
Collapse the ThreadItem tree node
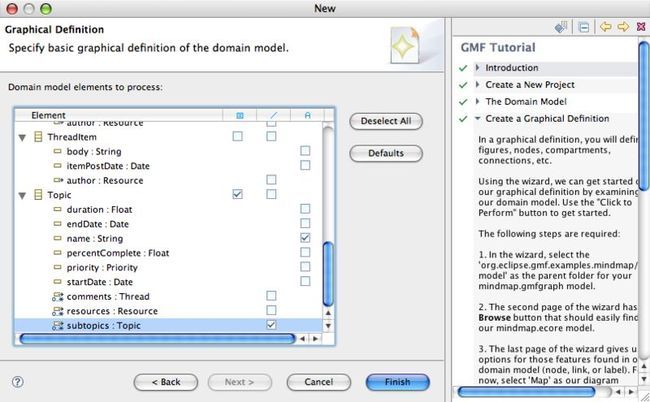coord(22,138)
